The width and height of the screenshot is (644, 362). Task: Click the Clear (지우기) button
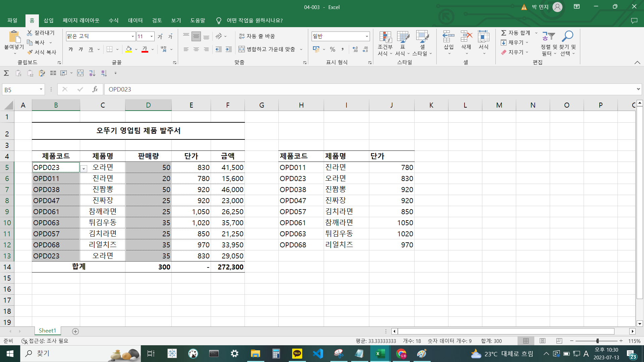click(x=514, y=52)
